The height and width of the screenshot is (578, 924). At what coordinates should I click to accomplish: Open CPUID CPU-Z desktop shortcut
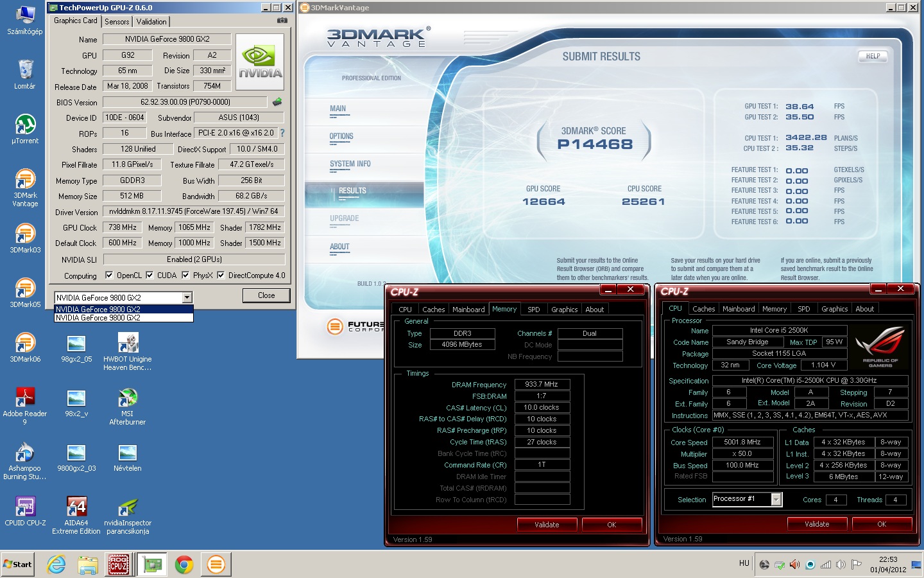pos(25,511)
